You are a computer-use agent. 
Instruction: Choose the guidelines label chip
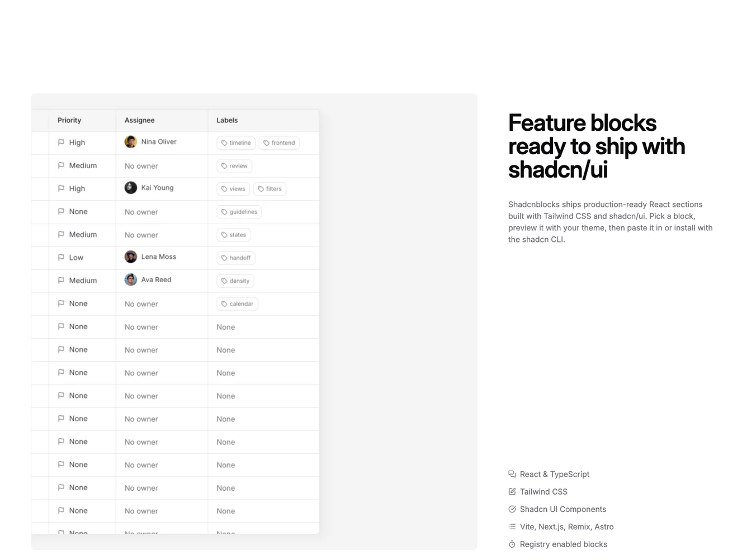pyautogui.click(x=239, y=212)
